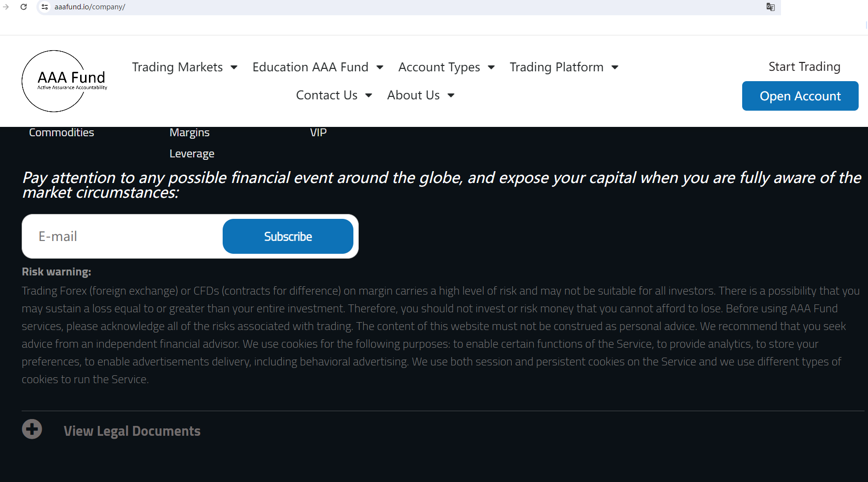The image size is (868, 482).
Task: Click the translate page icon
Action: coord(770,7)
